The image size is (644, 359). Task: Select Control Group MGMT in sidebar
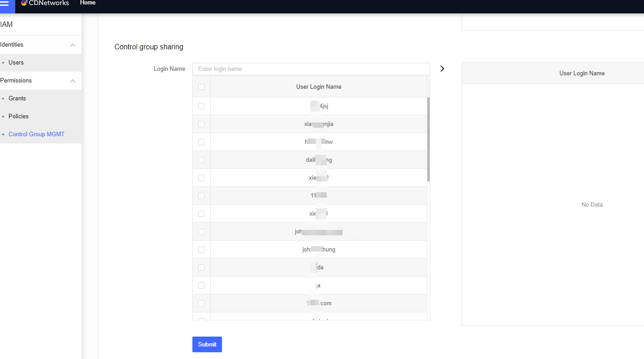(36, 134)
